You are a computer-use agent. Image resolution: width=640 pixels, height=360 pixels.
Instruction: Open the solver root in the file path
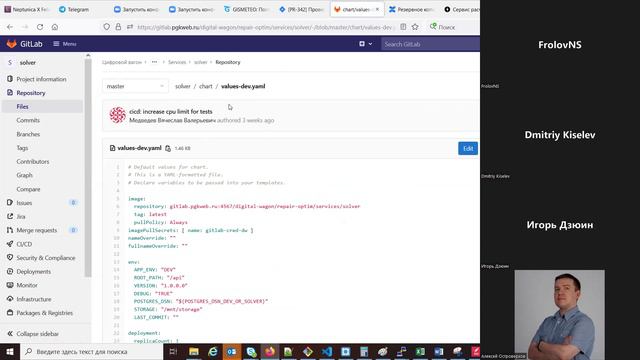182,86
